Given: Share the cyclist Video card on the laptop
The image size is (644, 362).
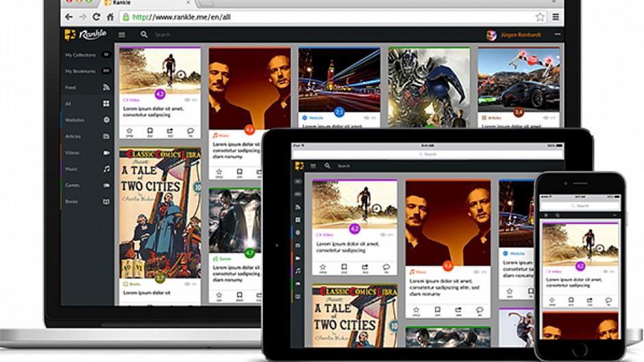Looking at the screenshot, I should coord(170,132).
